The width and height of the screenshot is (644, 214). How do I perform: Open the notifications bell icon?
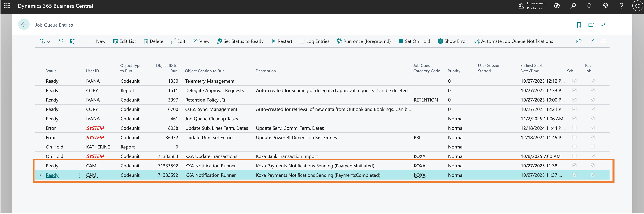tap(589, 6)
